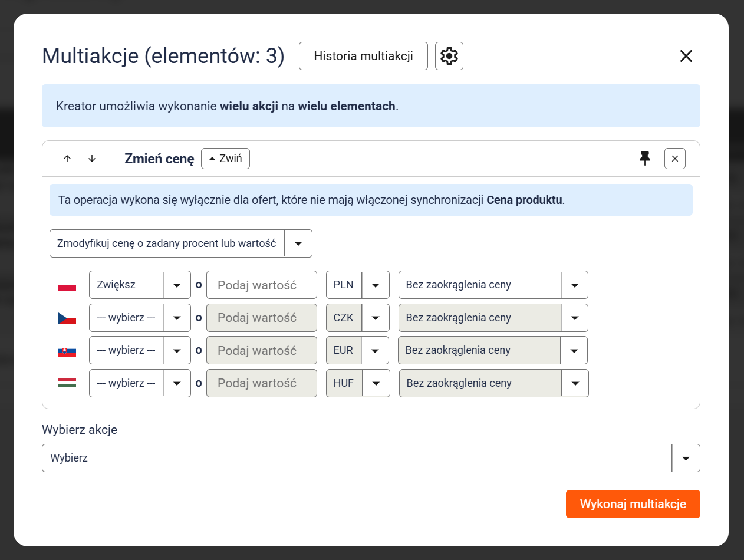Click the Czech flag icon
The image size is (744, 560).
click(67, 318)
